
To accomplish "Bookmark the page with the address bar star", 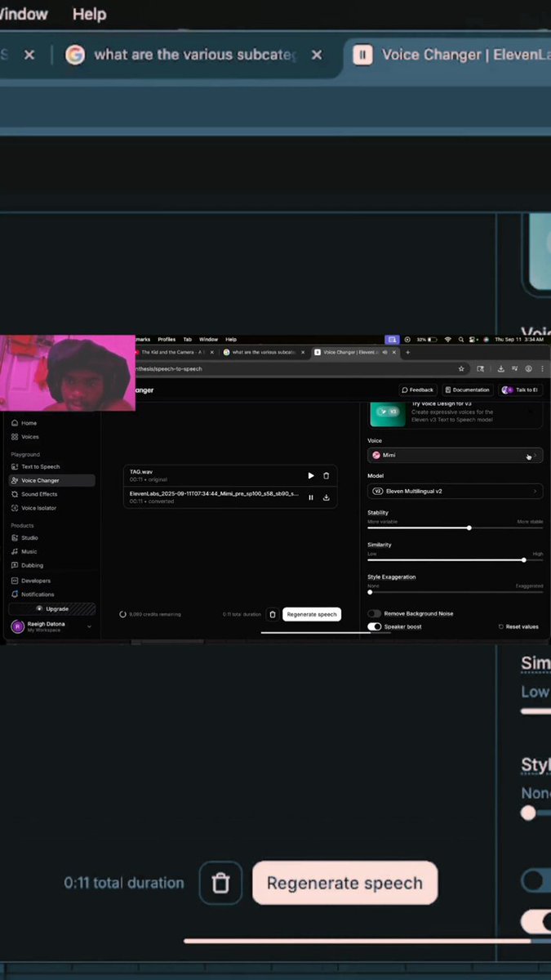I will pos(461,368).
